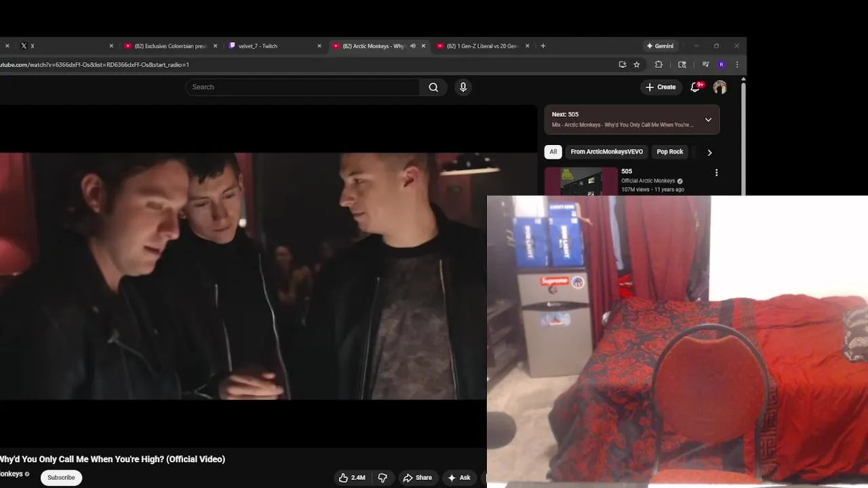Open YouTube notifications bell

tap(696, 87)
